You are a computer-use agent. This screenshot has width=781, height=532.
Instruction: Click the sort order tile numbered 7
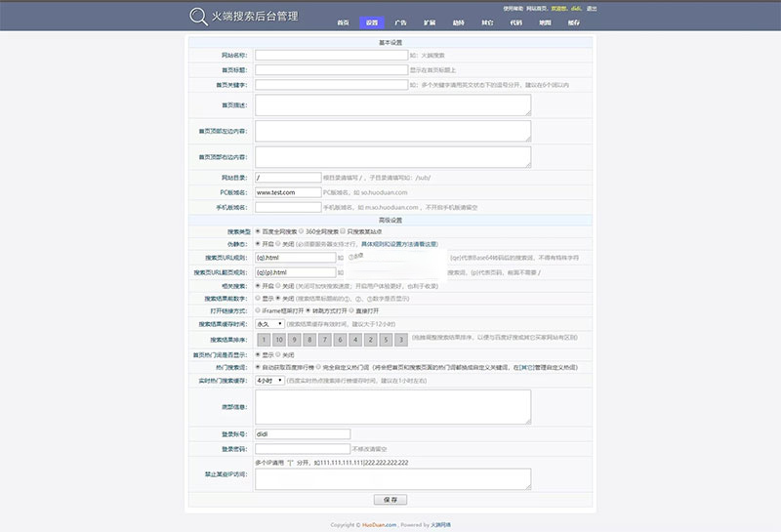(325, 340)
